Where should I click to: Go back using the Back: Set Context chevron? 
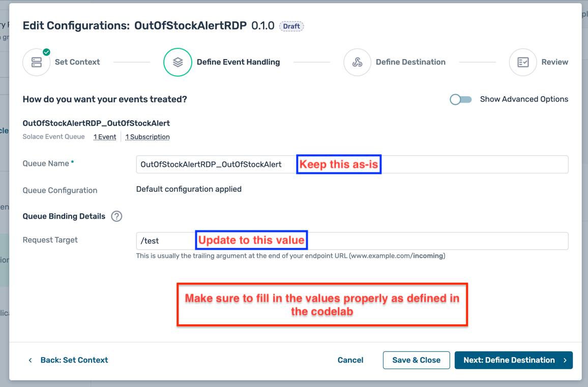[x=30, y=360]
